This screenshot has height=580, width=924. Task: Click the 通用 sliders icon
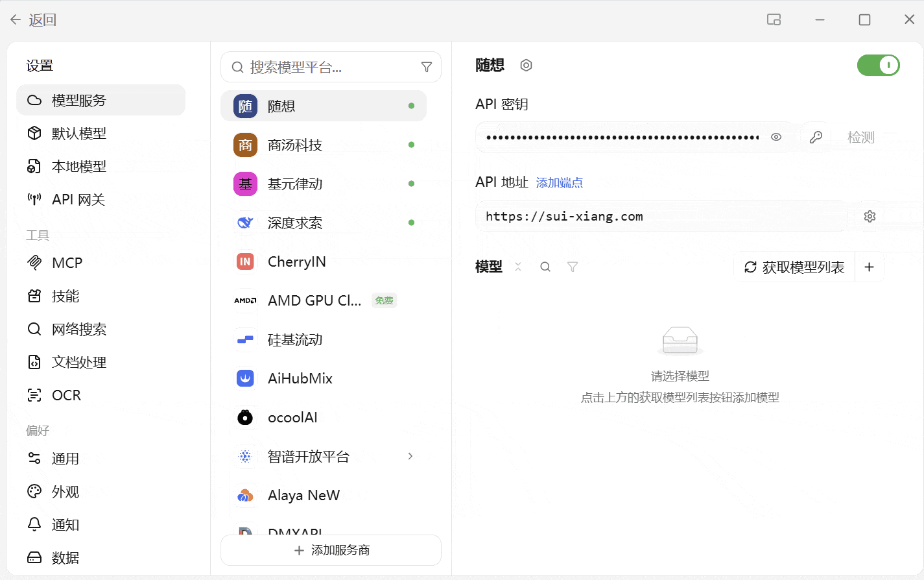pos(34,459)
